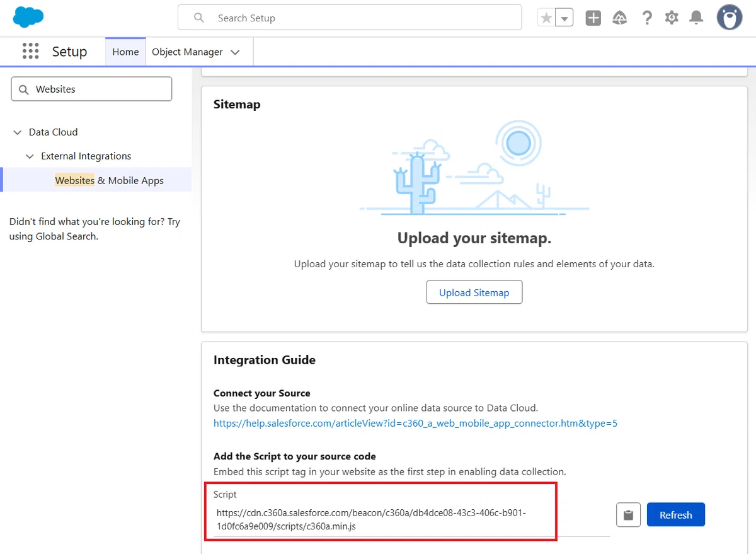This screenshot has height=554, width=756.
Task: Open the App Launcher grid icon
Action: pyautogui.click(x=30, y=52)
